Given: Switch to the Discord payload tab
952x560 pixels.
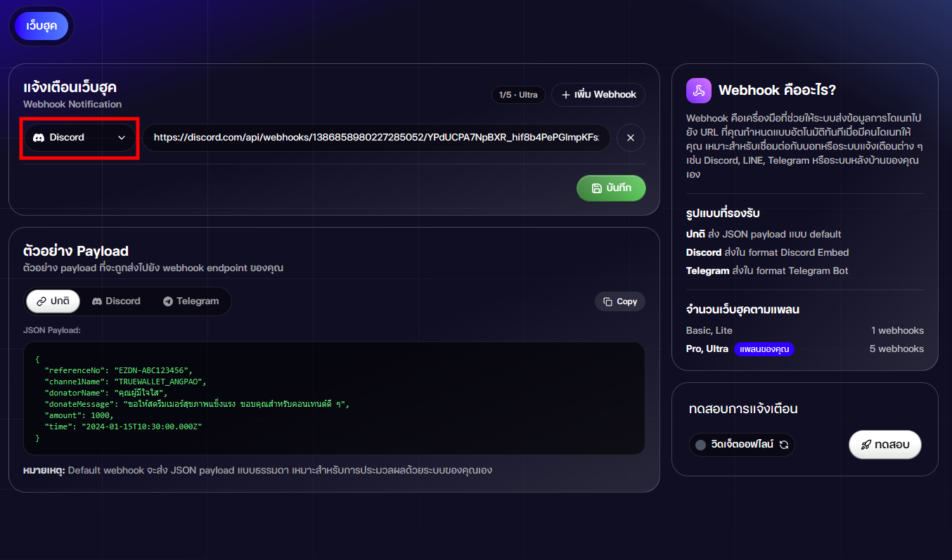Looking at the screenshot, I should coord(116,301).
